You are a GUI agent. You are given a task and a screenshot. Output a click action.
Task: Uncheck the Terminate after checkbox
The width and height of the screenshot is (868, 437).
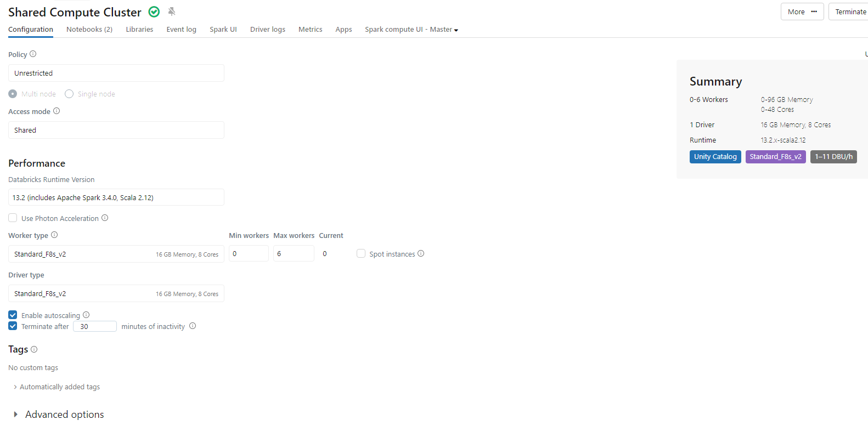pos(13,326)
